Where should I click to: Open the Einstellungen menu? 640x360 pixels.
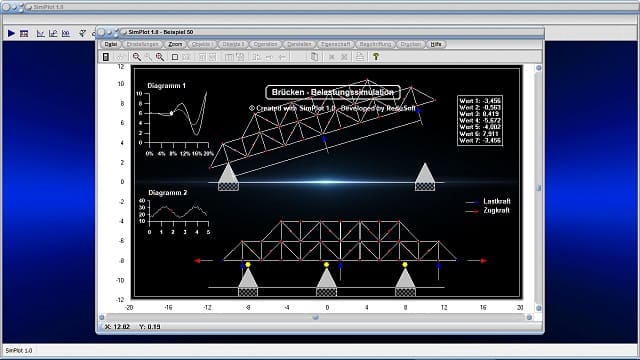pyautogui.click(x=142, y=44)
